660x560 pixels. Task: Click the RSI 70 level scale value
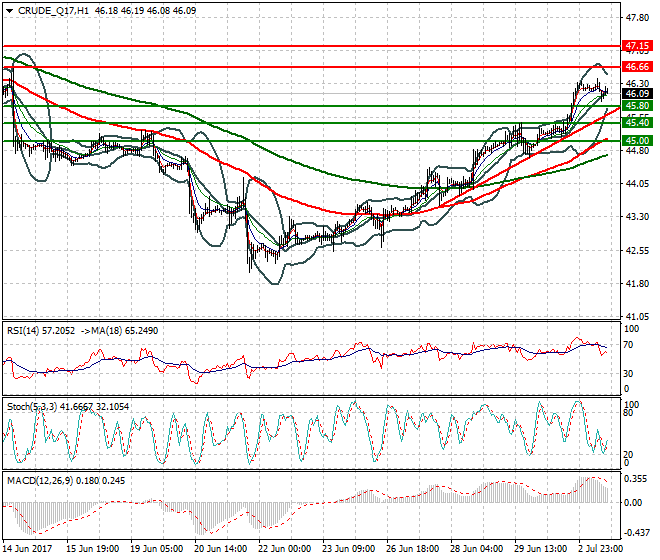tap(628, 345)
